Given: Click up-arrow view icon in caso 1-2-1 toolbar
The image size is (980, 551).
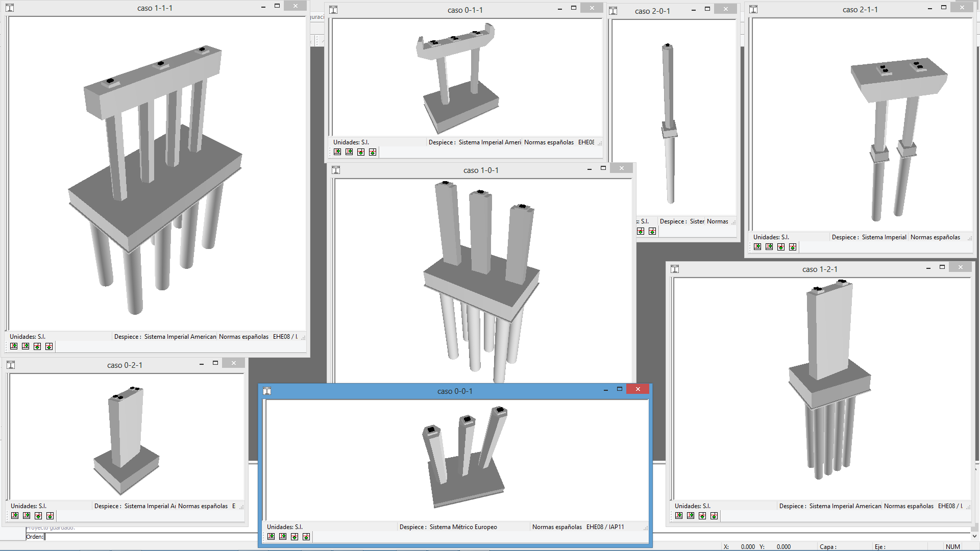Looking at the screenshot, I should click(714, 516).
